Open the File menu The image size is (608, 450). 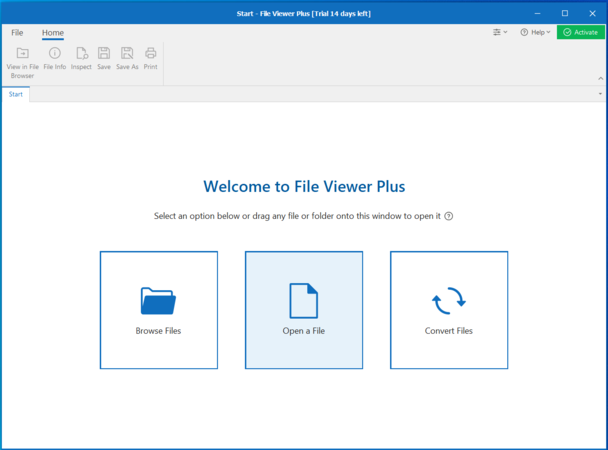point(17,33)
